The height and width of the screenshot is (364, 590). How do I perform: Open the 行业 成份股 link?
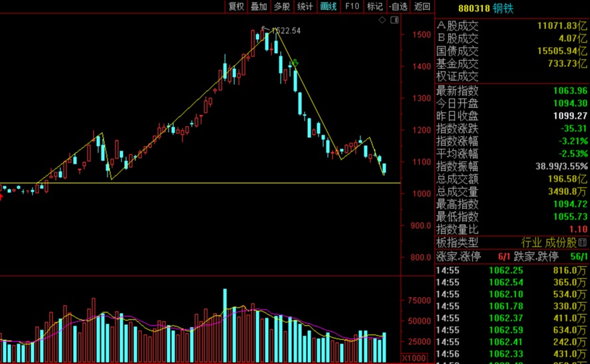(x=549, y=243)
